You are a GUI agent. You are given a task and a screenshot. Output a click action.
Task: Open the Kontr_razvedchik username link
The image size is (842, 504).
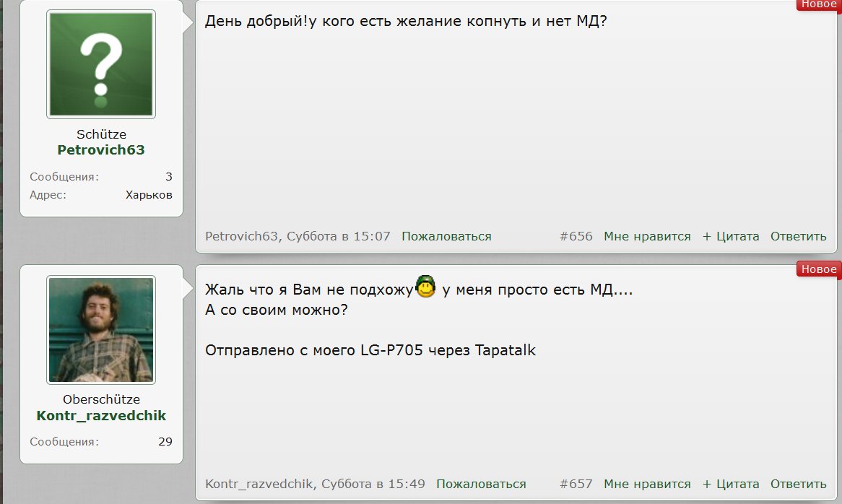[x=101, y=415]
